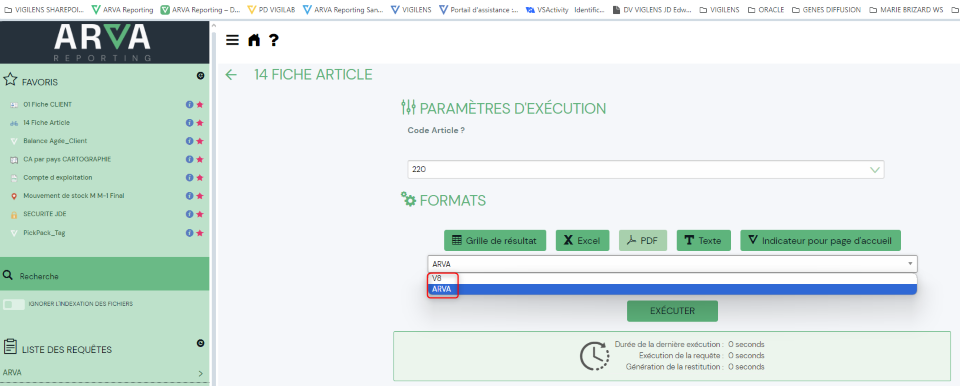Select Grille de résultat format
This screenshot has height=386, width=960.
(494, 241)
